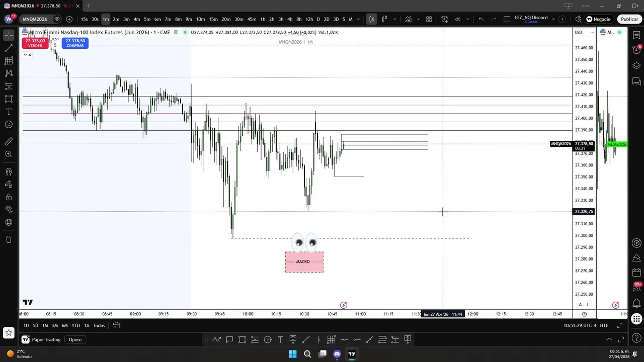
Task: Toggle stay in drawing mode
Action: coord(9,185)
